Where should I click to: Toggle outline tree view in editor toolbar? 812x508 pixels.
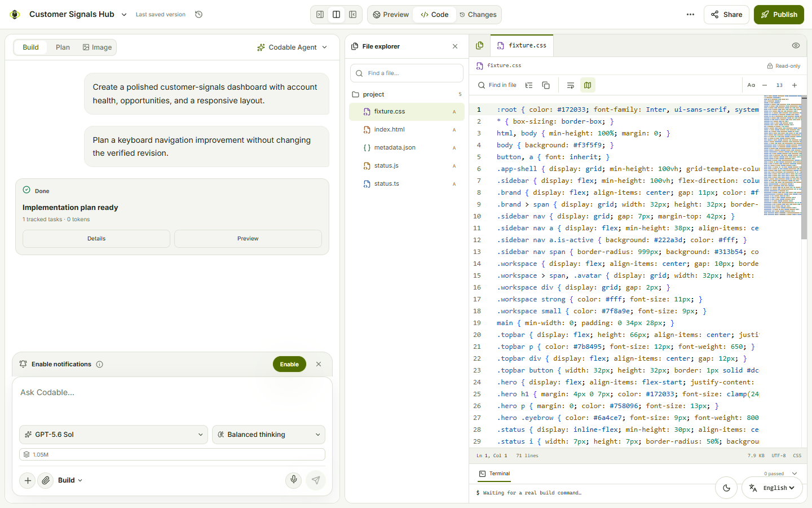(529, 85)
